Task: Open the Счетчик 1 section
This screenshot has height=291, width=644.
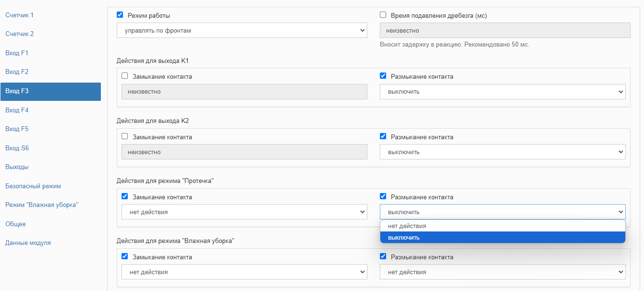Action: click(20, 15)
